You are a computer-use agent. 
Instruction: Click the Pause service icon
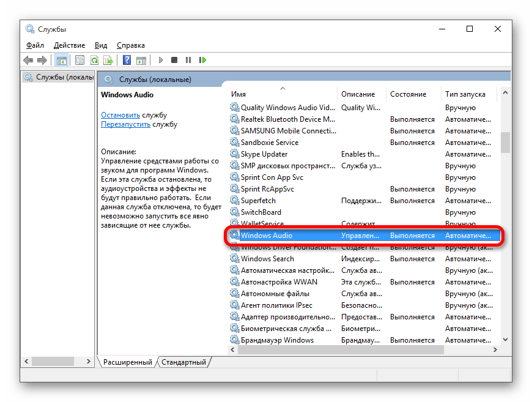[x=188, y=60]
